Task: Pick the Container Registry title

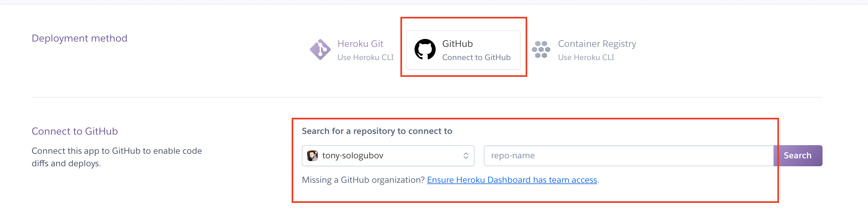Action: [597, 44]
